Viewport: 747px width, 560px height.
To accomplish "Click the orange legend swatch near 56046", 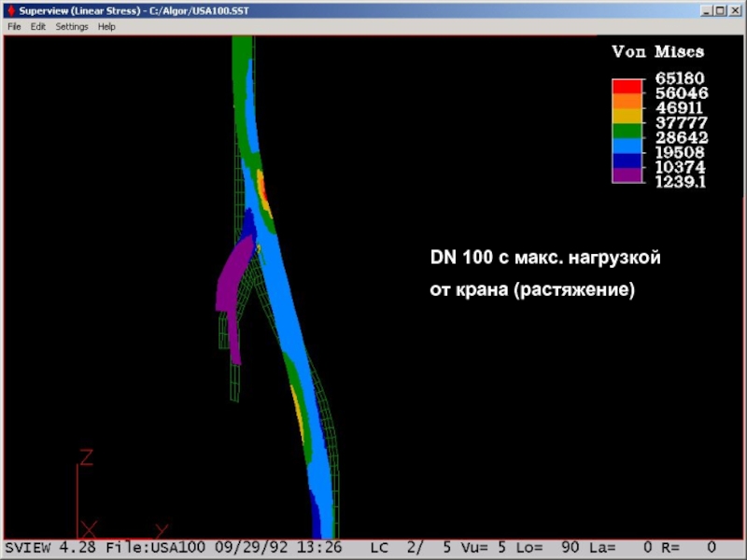I will pyautogui.click(x=627, y=102).
